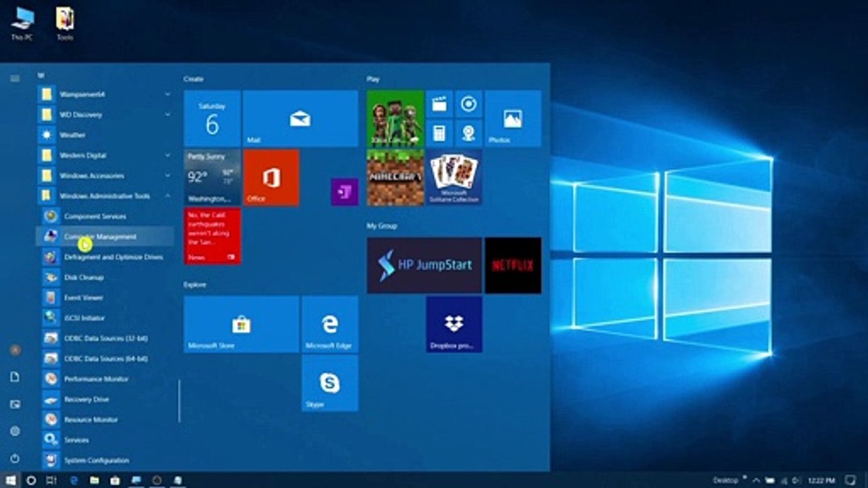Launch the Calculator tile
868x488 pixels.
[x=439, y=133]
